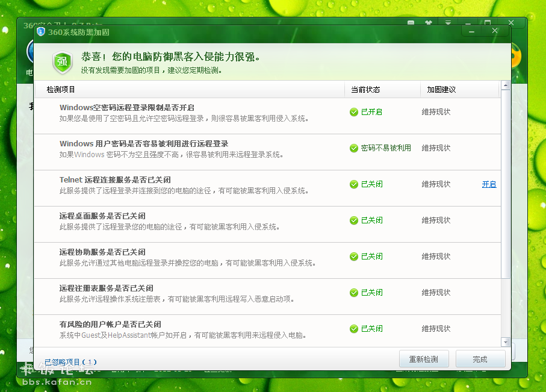
Task: Click 維持现状 in the 远程桌面服务 row
Action: [436, 220]
